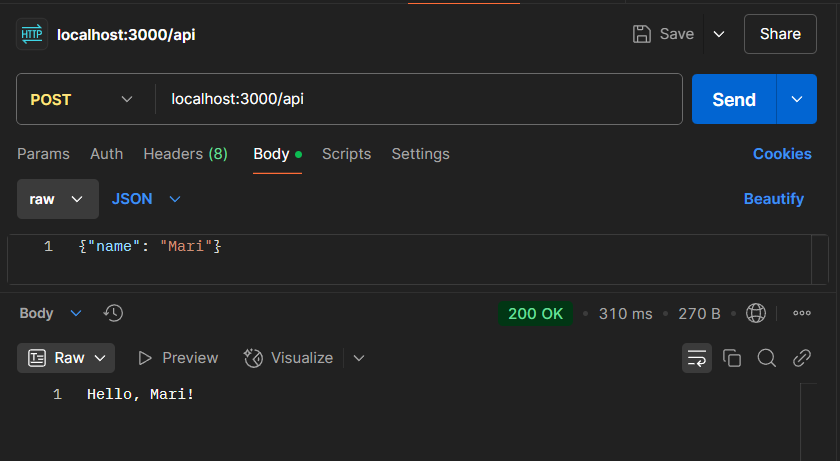840x461 pixels.
Task: Click into the request URL field
Action: 418,100
